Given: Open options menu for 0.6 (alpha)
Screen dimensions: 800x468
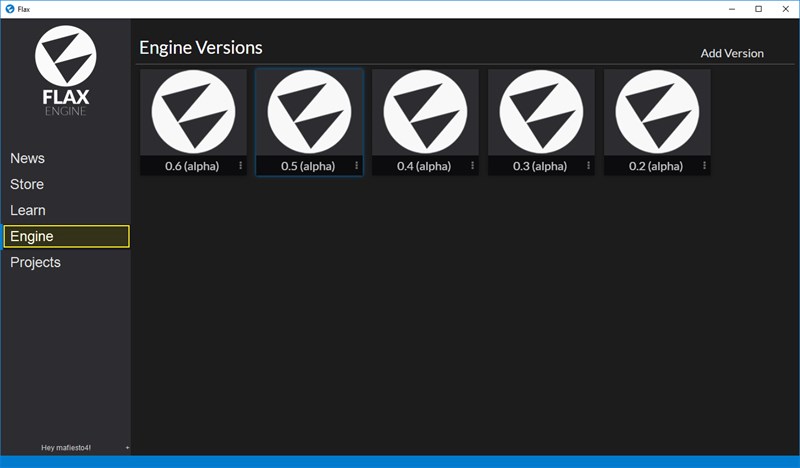Looking at the screenshot, I should click(x=240, y=165).
